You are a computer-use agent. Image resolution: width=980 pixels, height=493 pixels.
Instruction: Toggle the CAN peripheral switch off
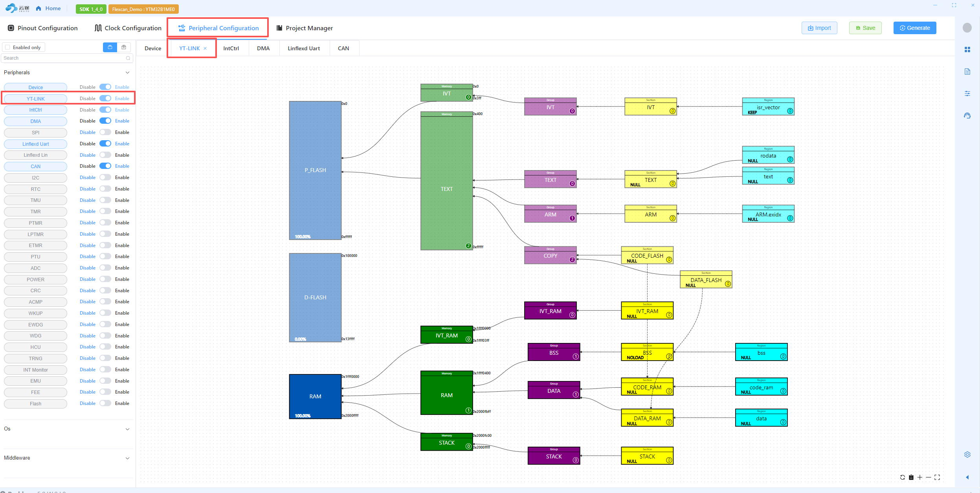(x=105, y=166)
